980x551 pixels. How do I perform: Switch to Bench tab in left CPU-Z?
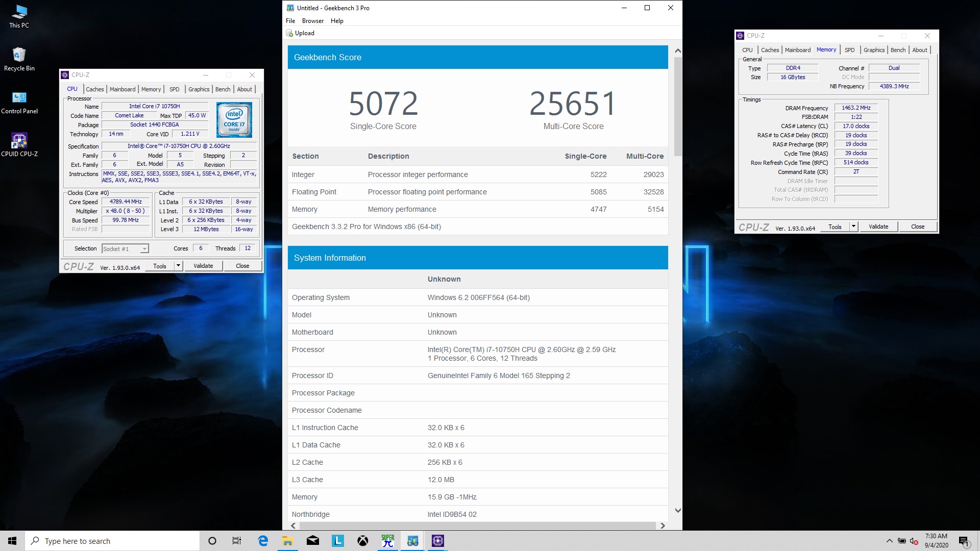coord(223,89)
